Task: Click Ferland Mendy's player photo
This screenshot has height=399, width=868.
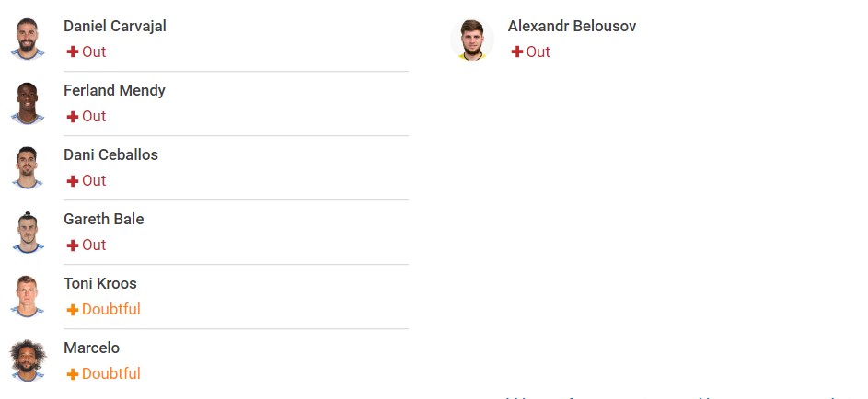Action: coord(27,103)
